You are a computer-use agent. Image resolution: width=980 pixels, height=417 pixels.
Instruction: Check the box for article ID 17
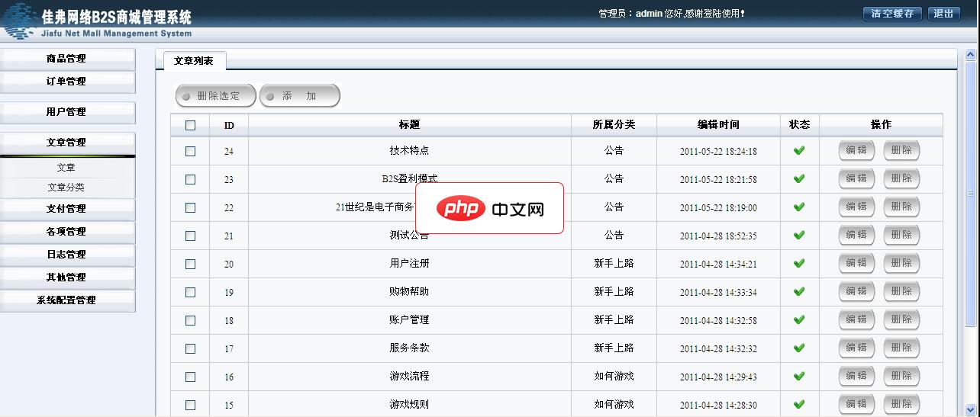tap(190, 348)
